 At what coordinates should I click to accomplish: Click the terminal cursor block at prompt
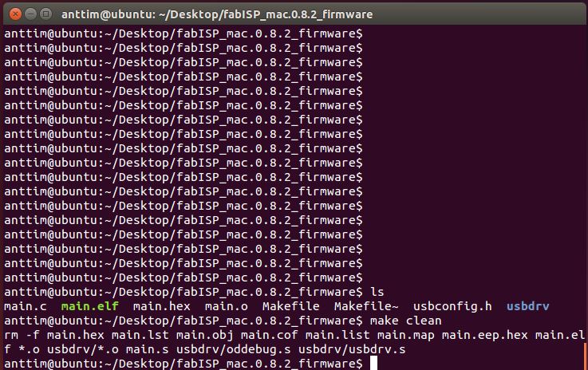click(373, 363)
